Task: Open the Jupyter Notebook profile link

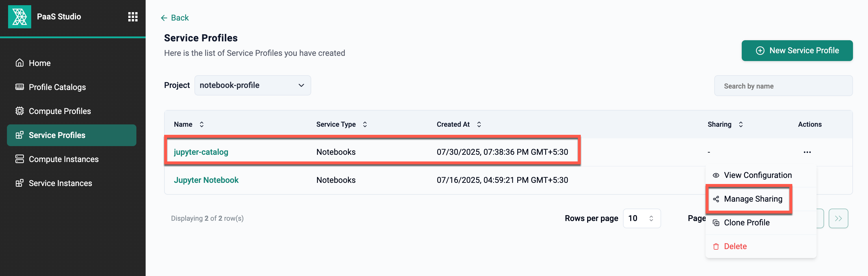Action: [x=206, y=180]
